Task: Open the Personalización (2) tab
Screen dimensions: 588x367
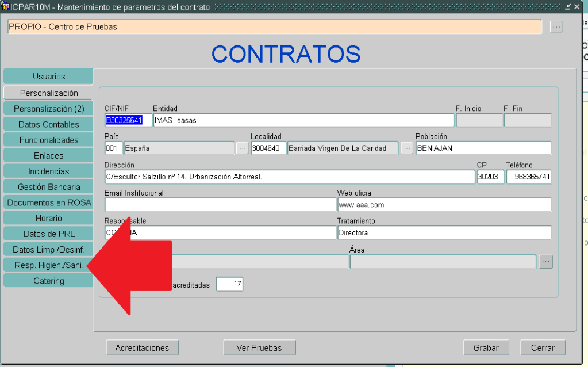Action: click(48, 109)
